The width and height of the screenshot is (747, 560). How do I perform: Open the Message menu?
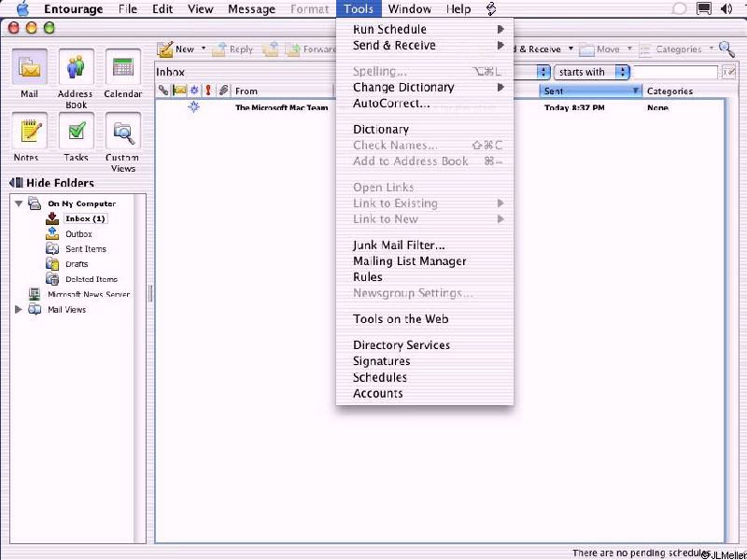pos(251,9)
